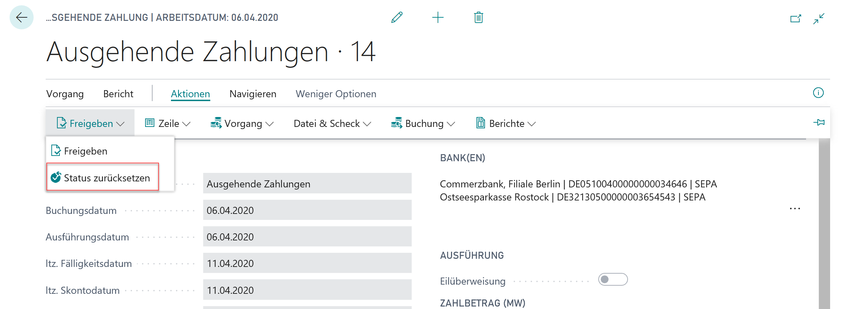
Task: Click the Buchungsdatum field
Action: tap(307, 210)
